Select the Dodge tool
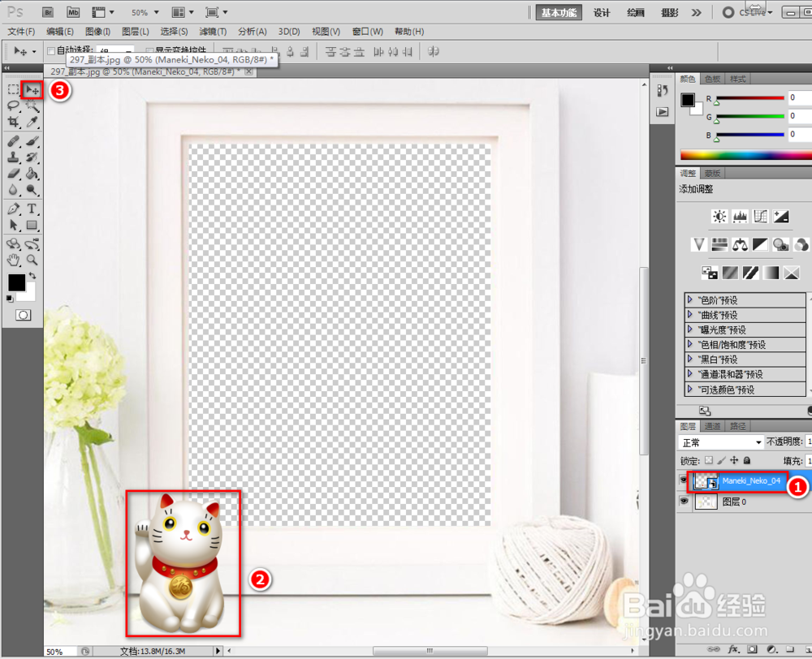 tap(32, 189)
